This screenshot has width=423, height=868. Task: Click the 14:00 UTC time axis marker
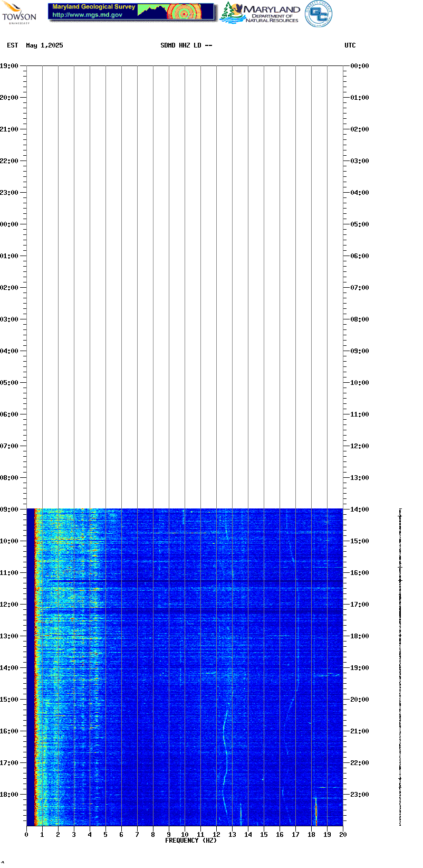pos(360,510)
